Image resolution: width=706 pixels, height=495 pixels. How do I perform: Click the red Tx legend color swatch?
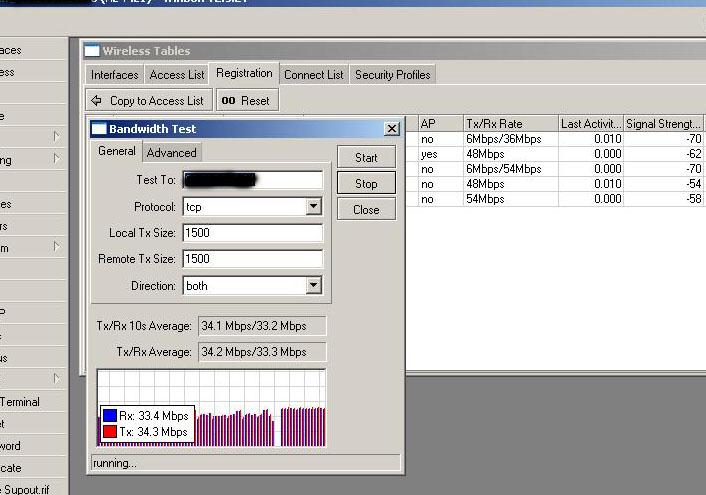pyautogui.click(x=109, y=431)
